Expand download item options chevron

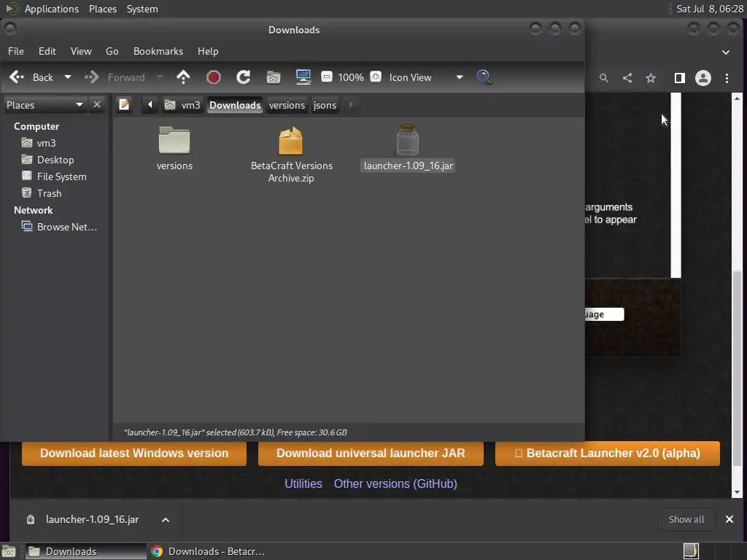point(166,519)
